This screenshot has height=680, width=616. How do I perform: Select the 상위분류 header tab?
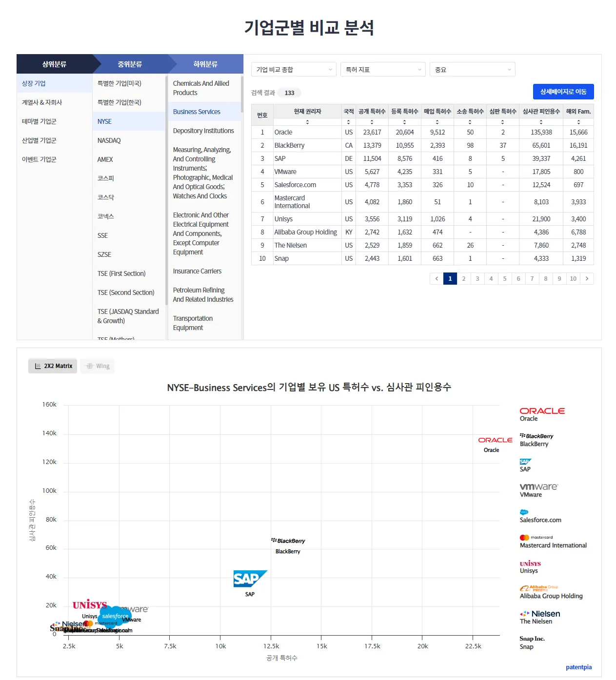pos(55,64)
